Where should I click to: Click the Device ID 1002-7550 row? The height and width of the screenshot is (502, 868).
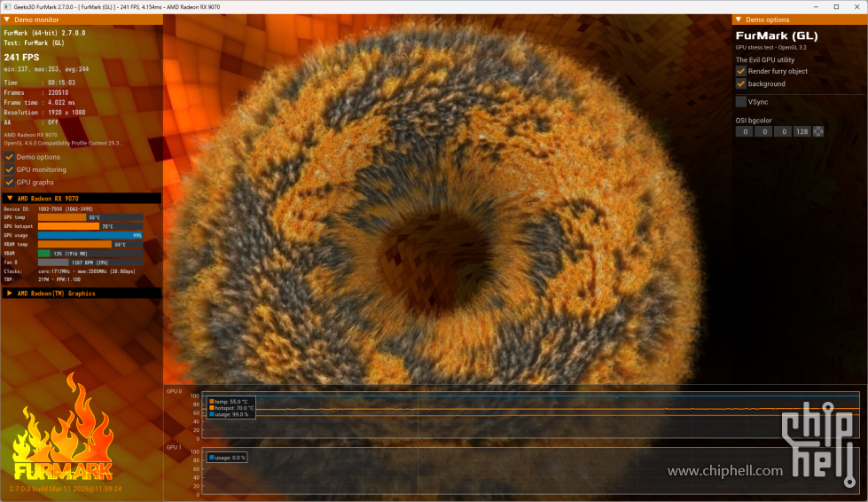click(x=48, y=209)
